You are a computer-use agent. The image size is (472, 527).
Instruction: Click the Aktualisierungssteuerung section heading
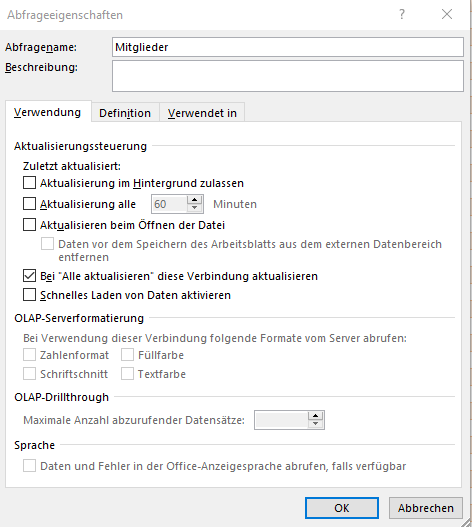[80, 146]
